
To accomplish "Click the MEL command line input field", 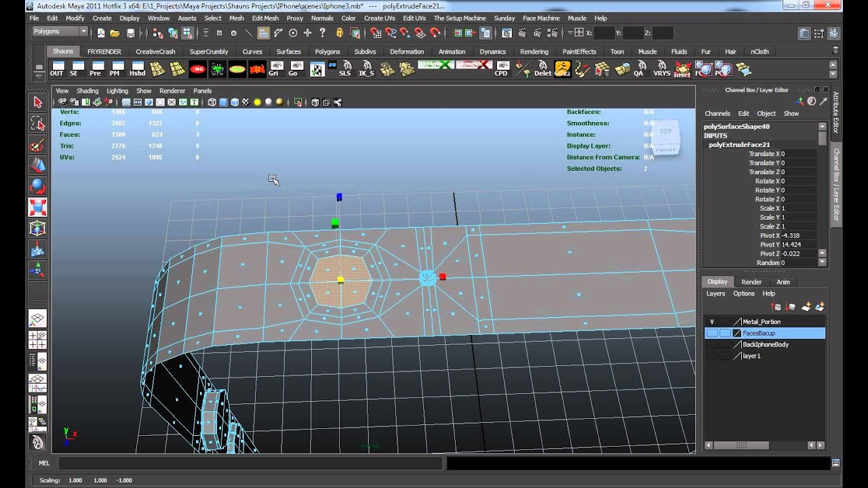I will pyautogui.click(x=251, y=464).
